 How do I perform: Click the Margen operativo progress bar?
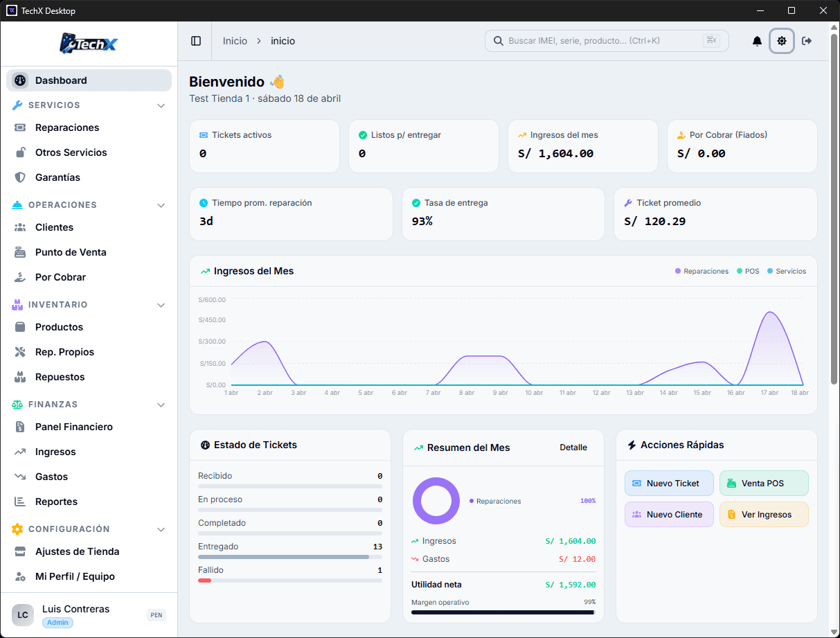click(x=503, y=612)
